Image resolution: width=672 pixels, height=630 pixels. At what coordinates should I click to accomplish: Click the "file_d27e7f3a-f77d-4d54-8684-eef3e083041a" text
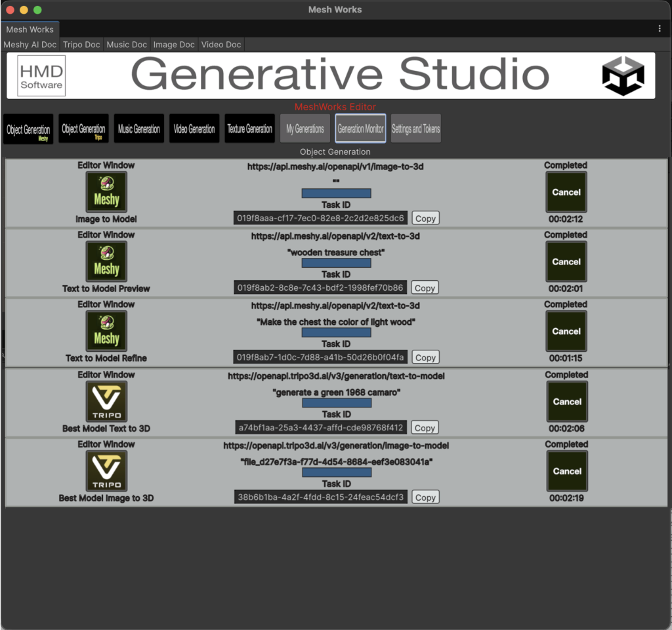(x=337, y=462)
